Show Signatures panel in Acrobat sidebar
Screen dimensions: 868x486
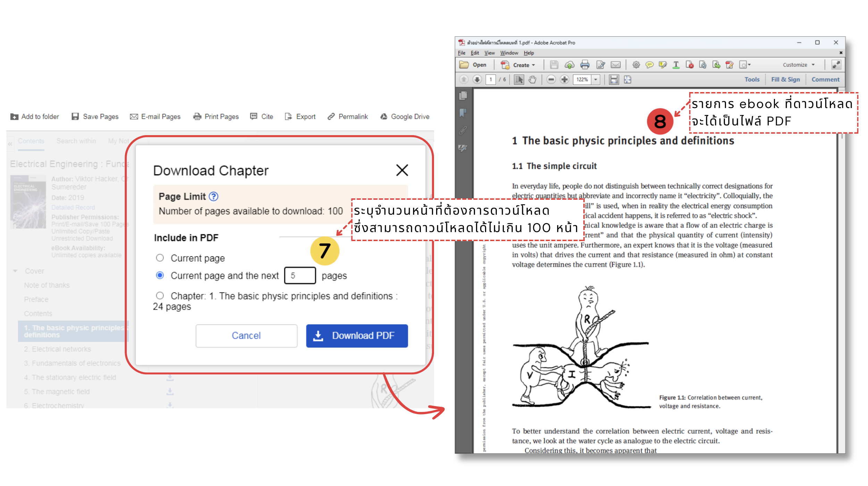pyautogui.click(x=463, y=148)
